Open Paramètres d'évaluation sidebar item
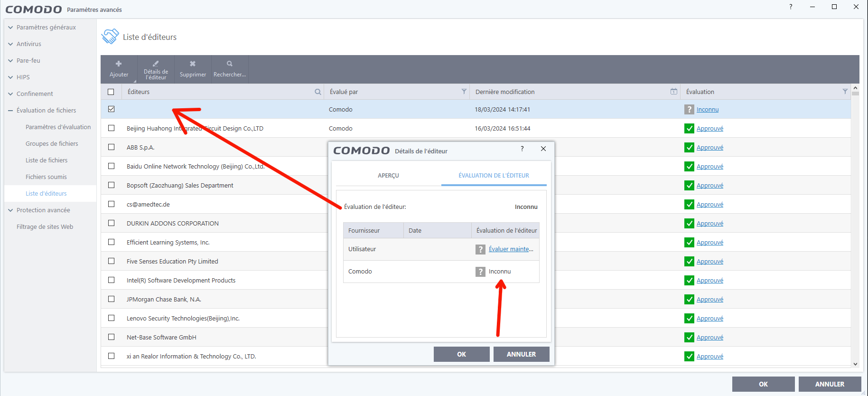The image size is (868, 396). (x=58, y=127)
